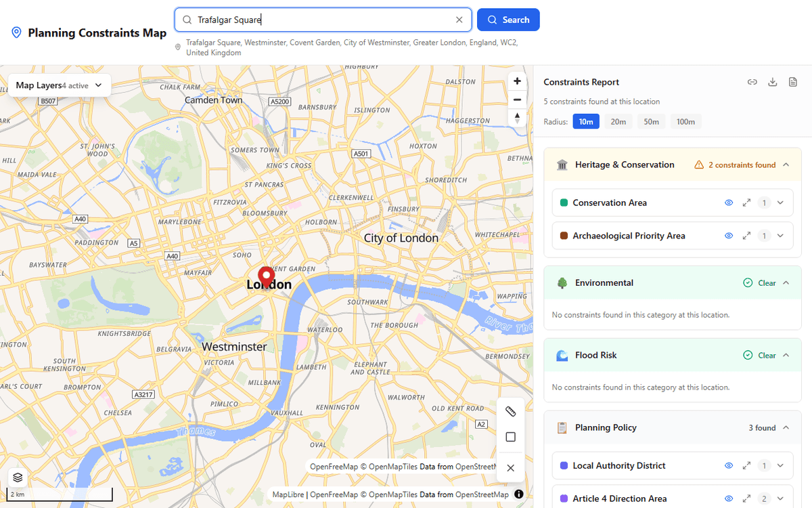This screenshot has height=508, width=812.
Task: Hide the Archaeological Priority Area layer
Action: tap(729, 236)
